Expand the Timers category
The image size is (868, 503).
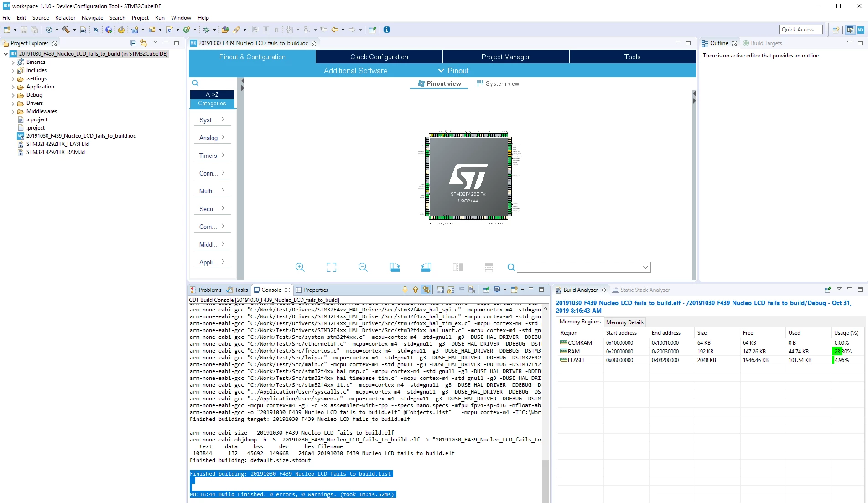pos(212,156)
